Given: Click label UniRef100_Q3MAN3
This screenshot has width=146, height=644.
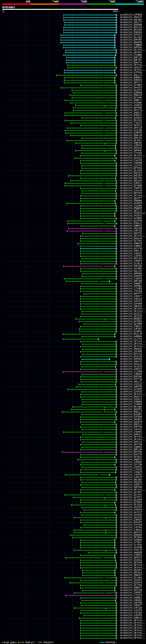Looking at the screenshot, I should tap(131, 93).
